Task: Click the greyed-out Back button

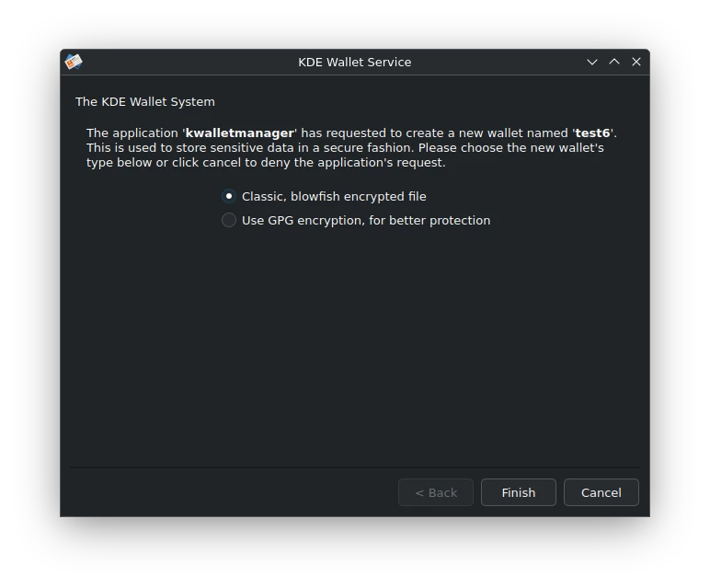Action: tap(436, 492)
